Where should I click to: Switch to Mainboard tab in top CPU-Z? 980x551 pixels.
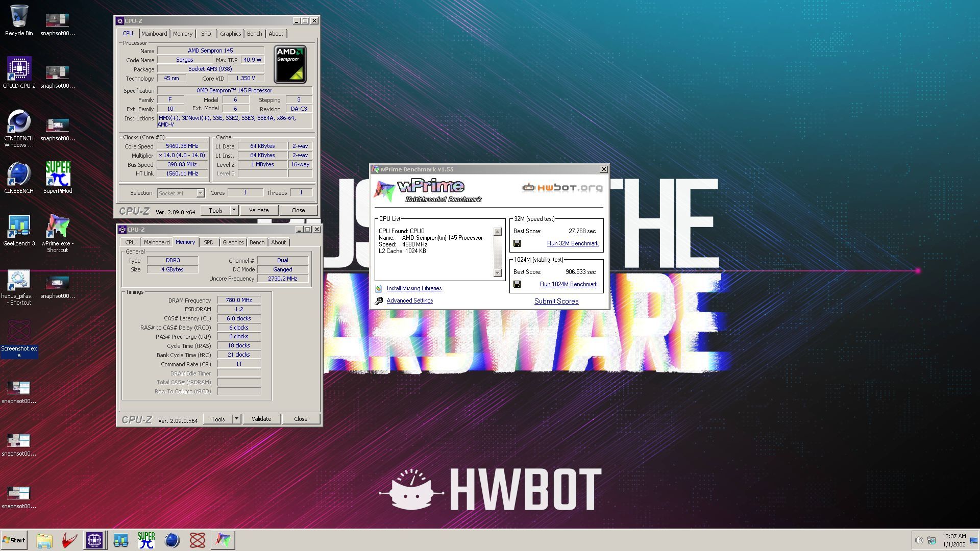coord(154,34)
